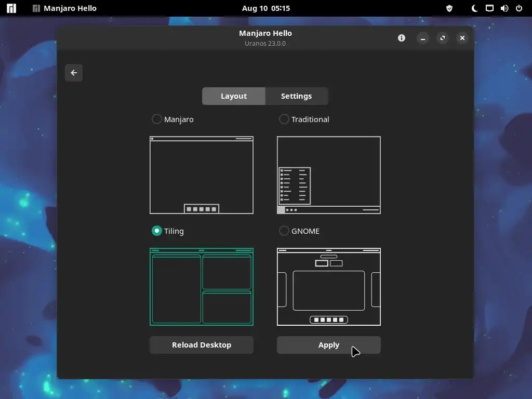Switch to the Settings tab
The width and height of the screenshot is (532, 399).
pos(297,96)
